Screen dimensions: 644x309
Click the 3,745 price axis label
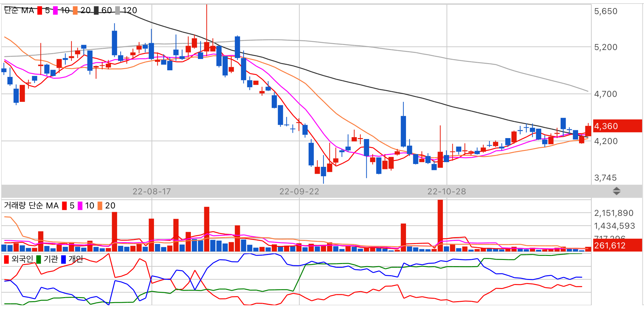[x=606, y=178]
